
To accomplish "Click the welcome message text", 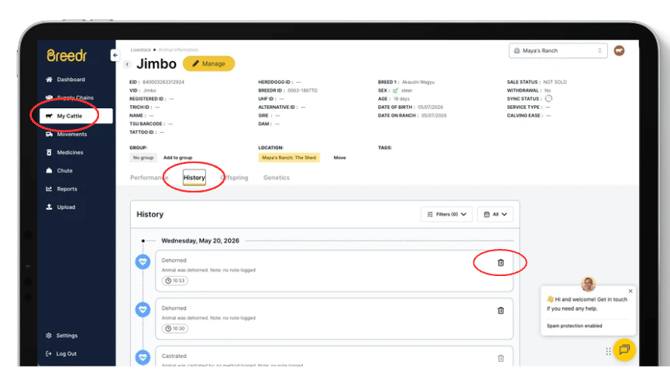I will point(587,304).
